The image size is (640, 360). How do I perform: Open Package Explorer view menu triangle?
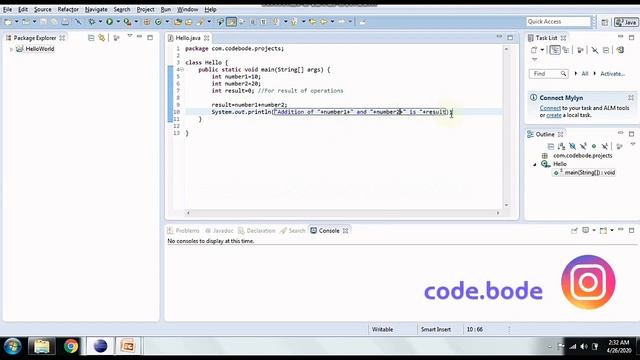coord(130,37)
